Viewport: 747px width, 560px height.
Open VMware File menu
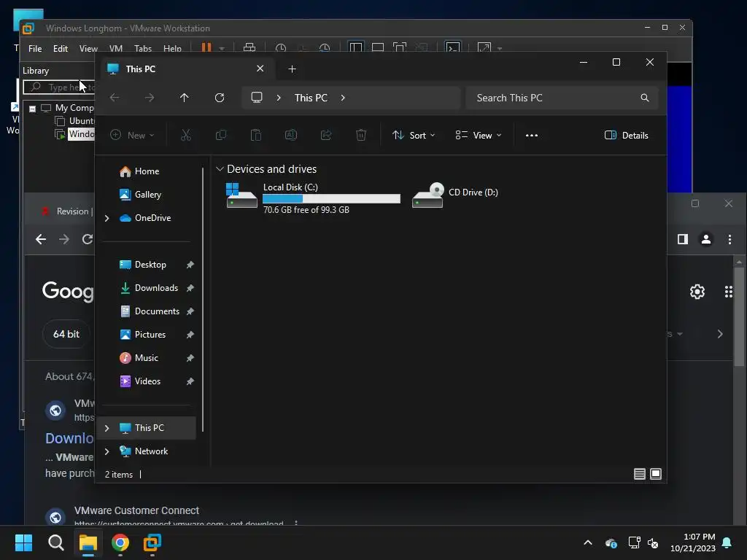(x=35, y=49)
